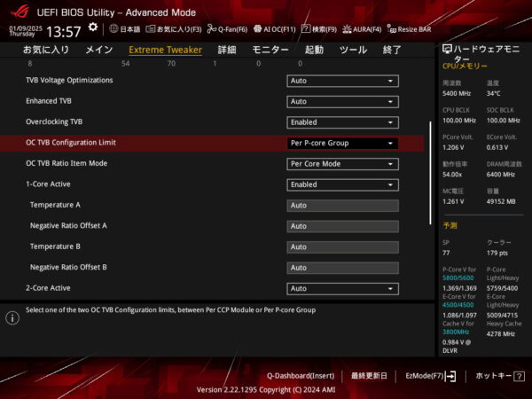Click the Temperature A input field

342,205
